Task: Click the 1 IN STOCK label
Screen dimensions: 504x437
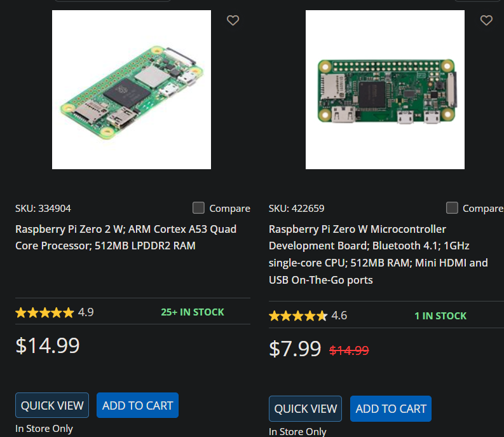Action: point(440,316)
